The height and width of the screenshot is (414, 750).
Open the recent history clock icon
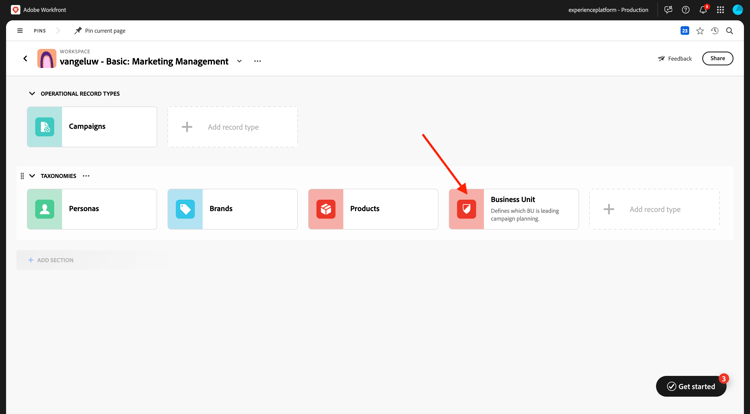(x=715, y=31)
